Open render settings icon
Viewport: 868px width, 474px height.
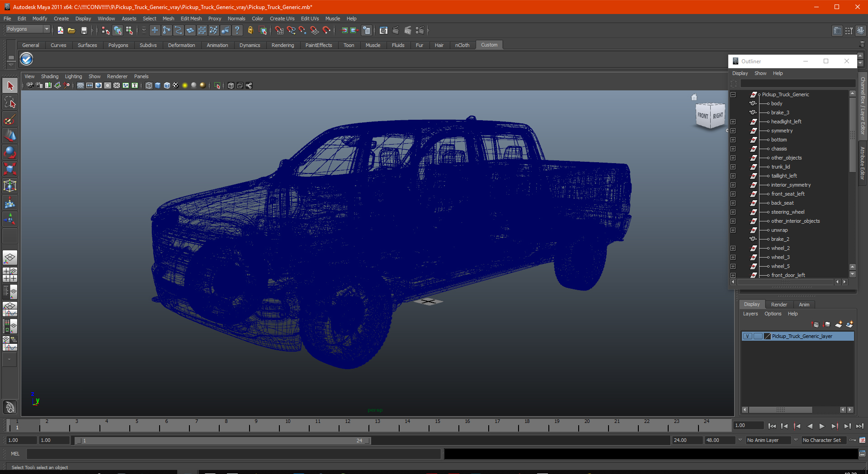(x=420, y=30)
